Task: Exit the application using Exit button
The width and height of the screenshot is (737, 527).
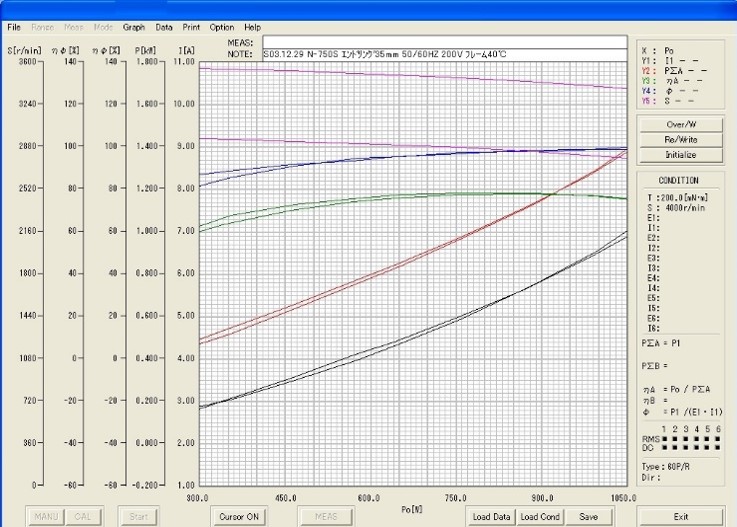Action: 680,516
